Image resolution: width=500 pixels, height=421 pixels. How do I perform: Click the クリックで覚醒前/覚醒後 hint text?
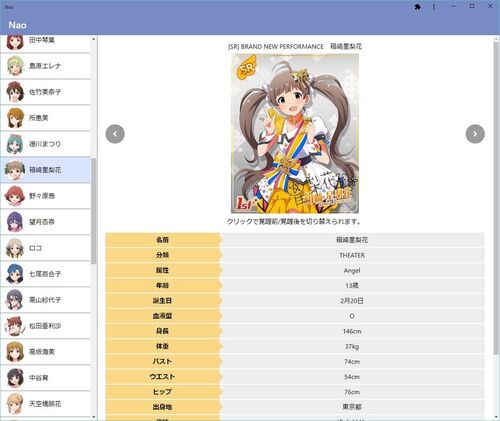point(295,222)
